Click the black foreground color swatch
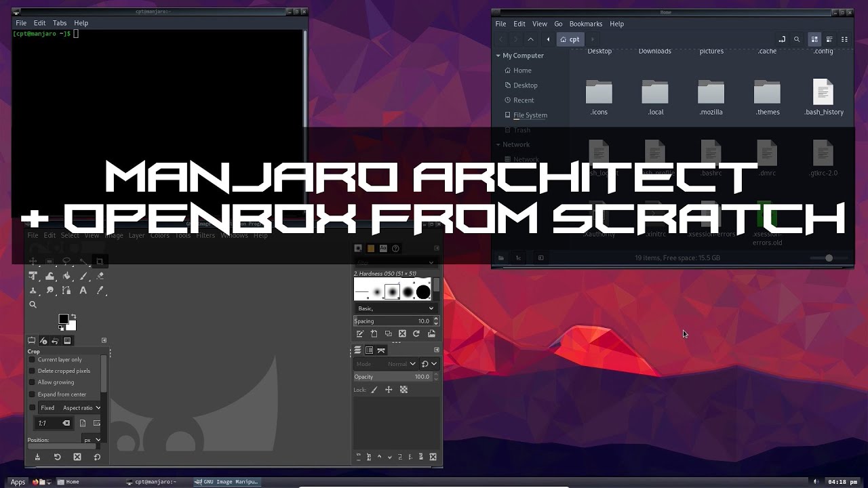The height and width of the screenshot is (488, 868). [63, 319]
